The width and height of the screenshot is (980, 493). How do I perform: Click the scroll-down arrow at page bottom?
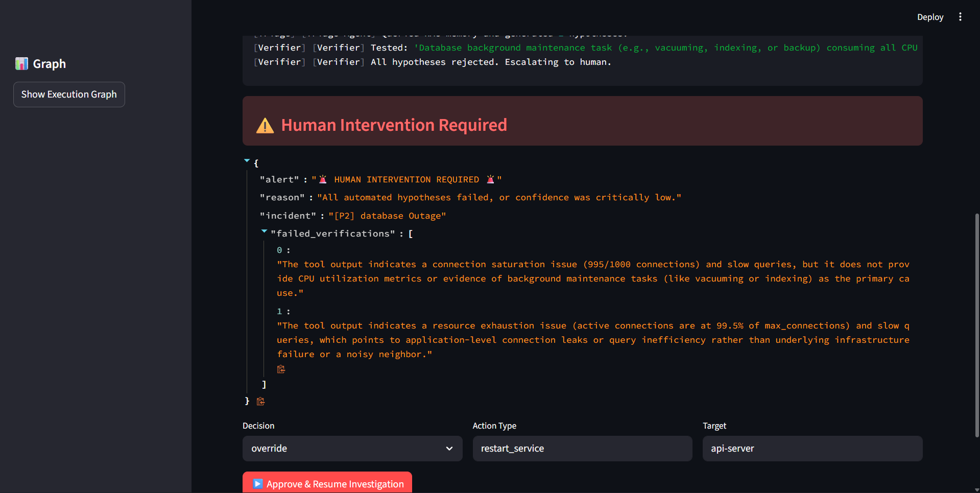977,489
